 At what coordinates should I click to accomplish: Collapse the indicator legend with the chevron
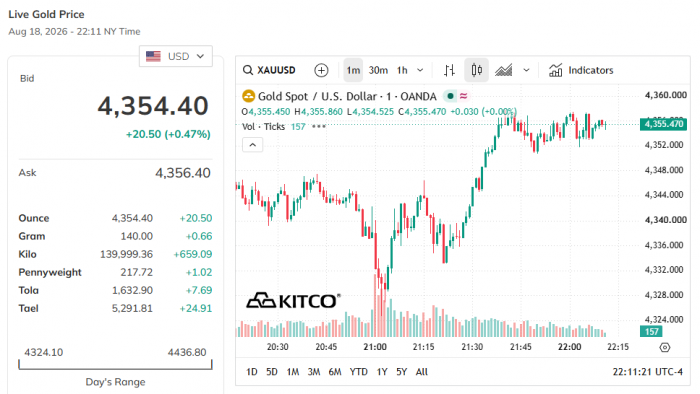(252, 145)
